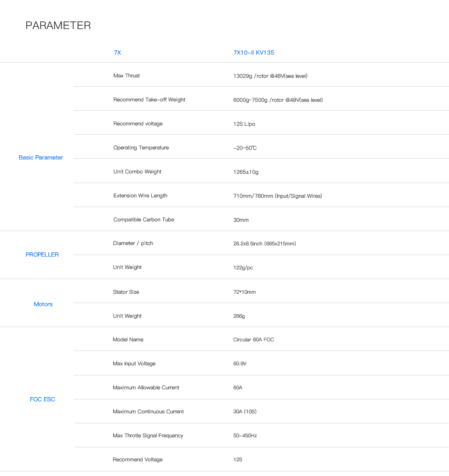Screen dimensions: 449x476
Task: Click the Basic Parameter section label
Action: pos(41,158)
